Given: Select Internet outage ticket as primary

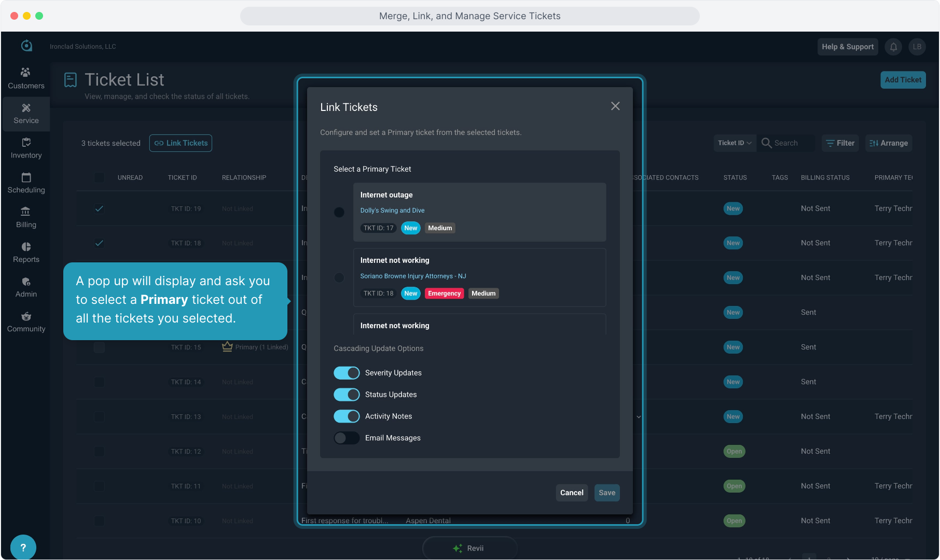Looking at the screenshot, I should pyautogui.click(x=339, y=213).
